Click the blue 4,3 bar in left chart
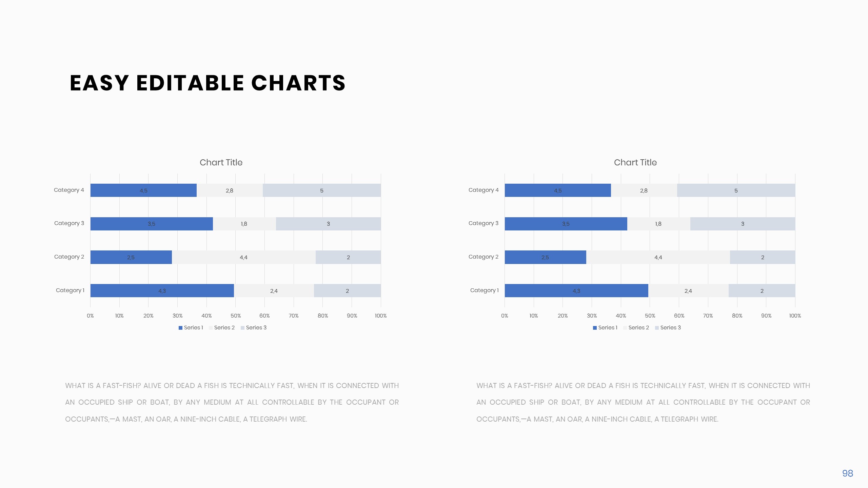Viewport: 868px width, 488px height. (x=162, y=291)
